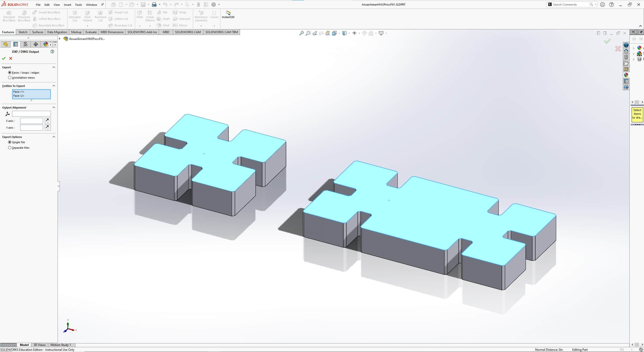
Task: Open the View Palette task pane icon
Action: click(x=626, y=69)
